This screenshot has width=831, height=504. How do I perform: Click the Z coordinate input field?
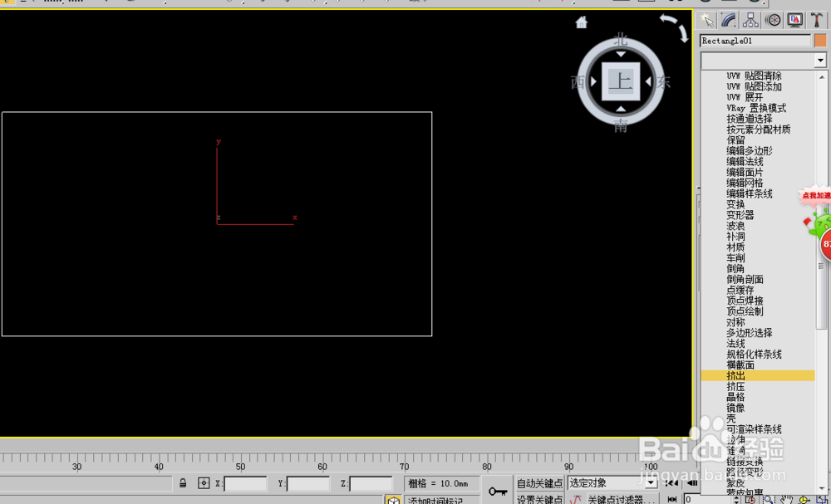pyautogui.click(x=371, y=483)
